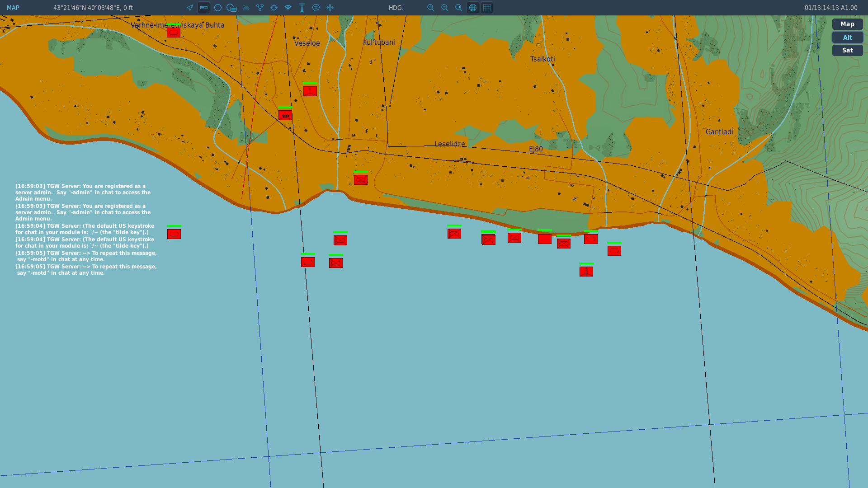Click the Kul'tubani town label

379,42
